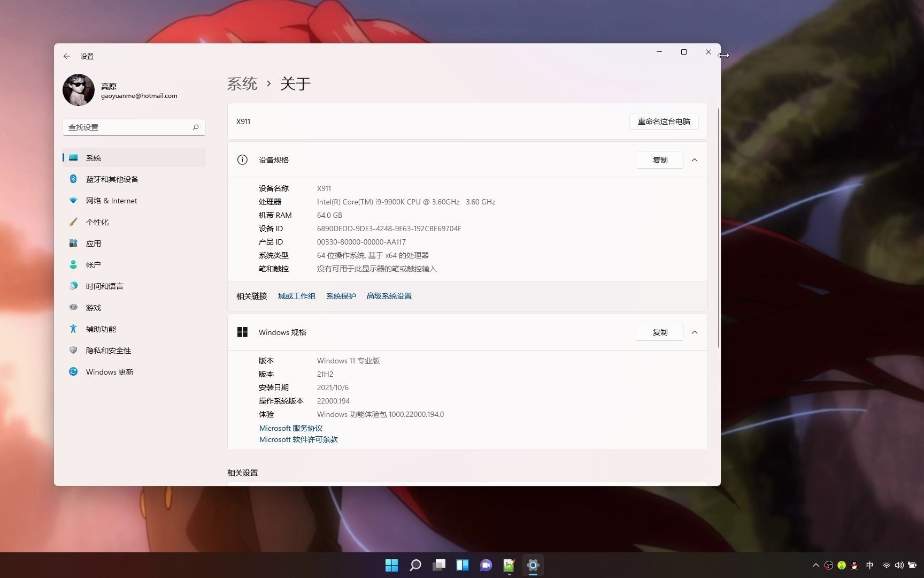Open Widgets on taskbar
924x578 pixels.
462,565
